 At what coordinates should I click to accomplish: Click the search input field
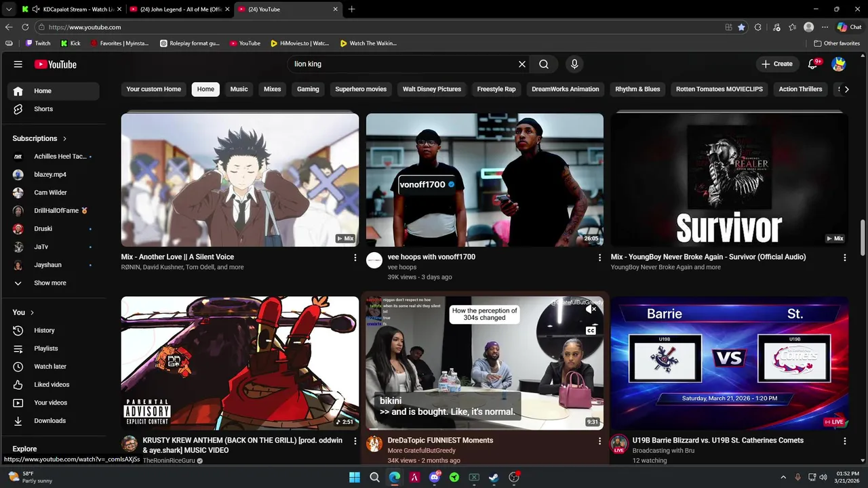click(x=403, y=64)
